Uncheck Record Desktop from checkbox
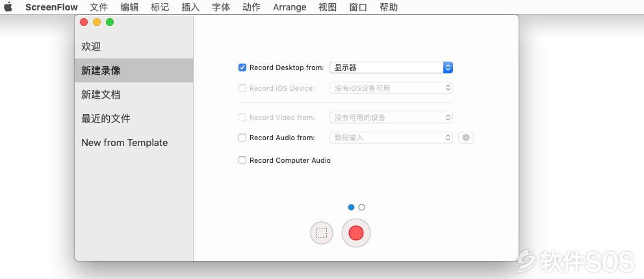 pyautogui.click(x=242, y=67)
